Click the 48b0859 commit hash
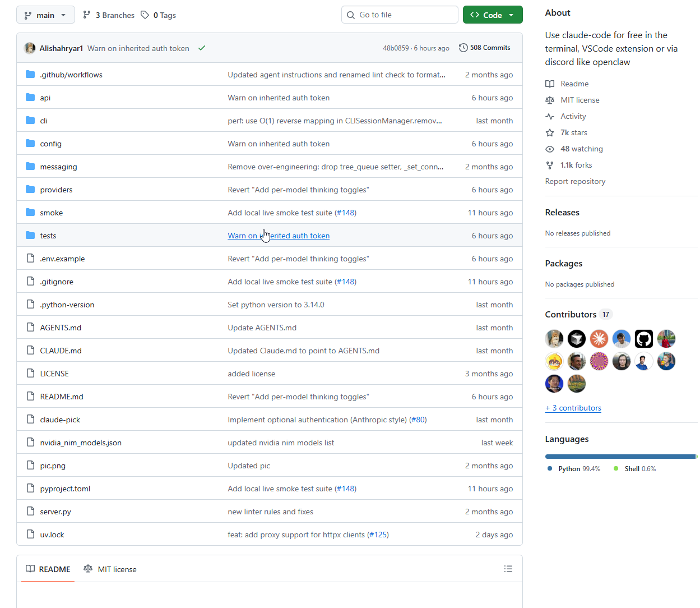 (x=396, y=48)
